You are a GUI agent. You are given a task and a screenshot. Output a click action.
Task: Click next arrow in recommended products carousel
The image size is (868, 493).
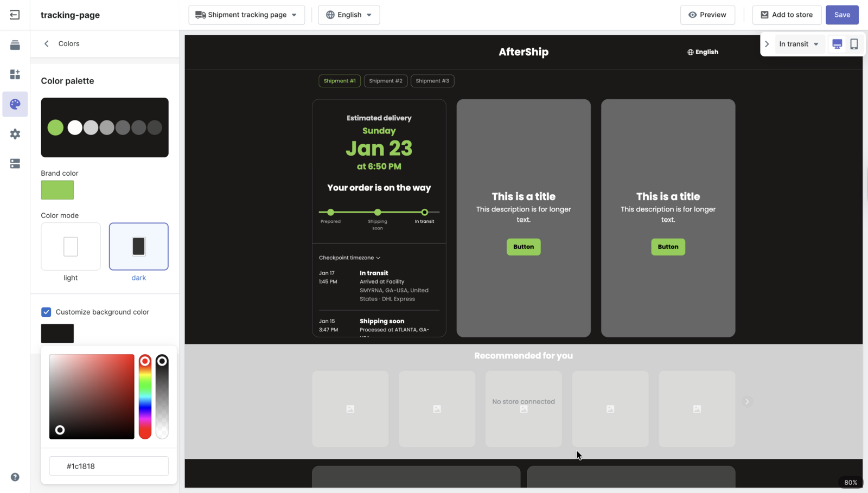pyautogui.click(x=747, y=402)
